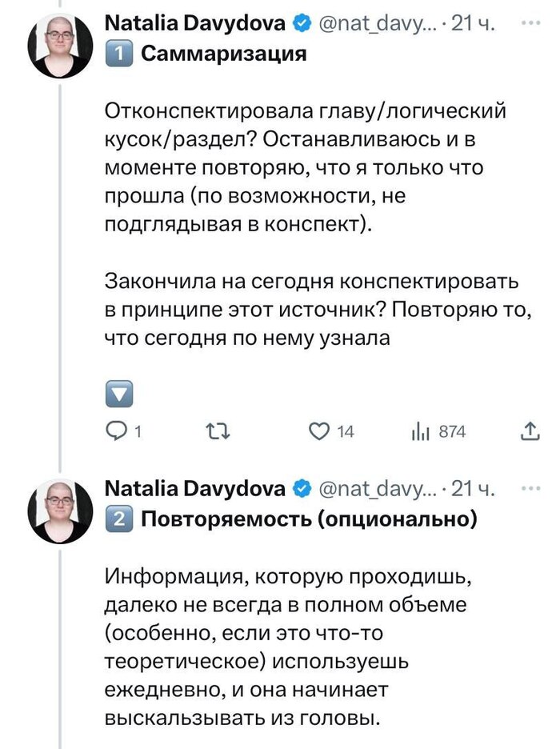Tap the down-arrow emoji ending the first tweet
Image resolution: width=560 pixels, height=749 pixels.
tap(118, 394)
